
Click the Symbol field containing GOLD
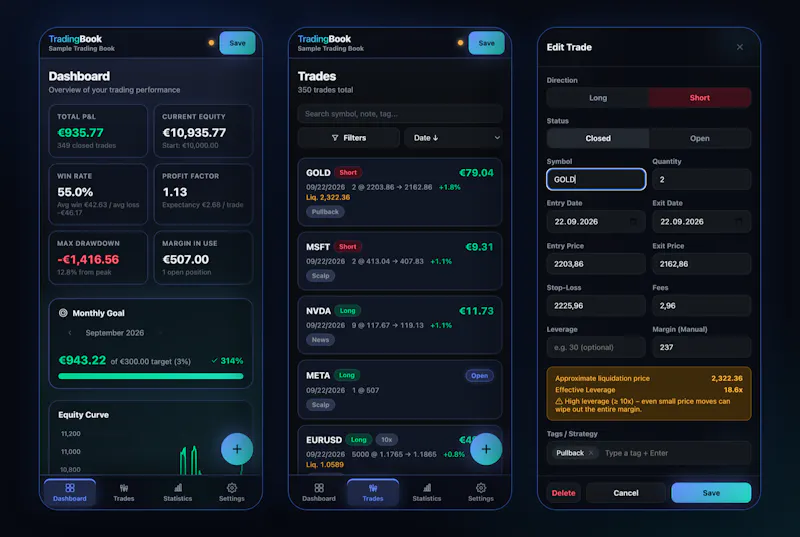(596, 180)
